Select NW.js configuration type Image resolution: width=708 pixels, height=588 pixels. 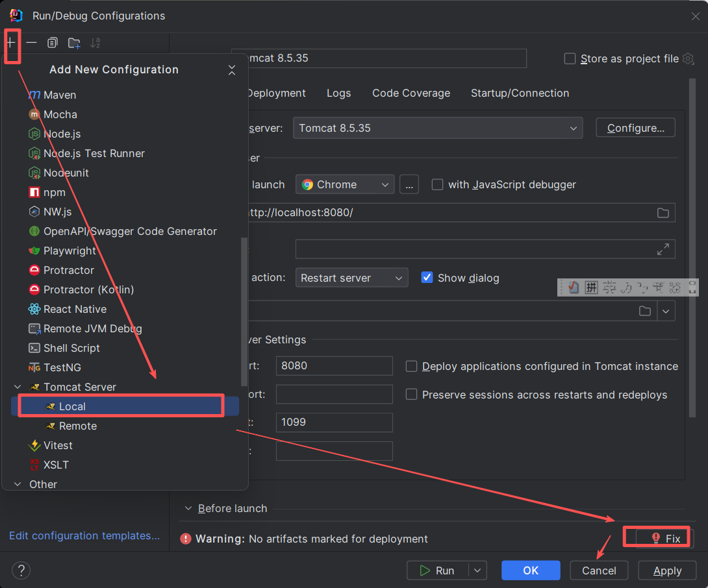57,212
